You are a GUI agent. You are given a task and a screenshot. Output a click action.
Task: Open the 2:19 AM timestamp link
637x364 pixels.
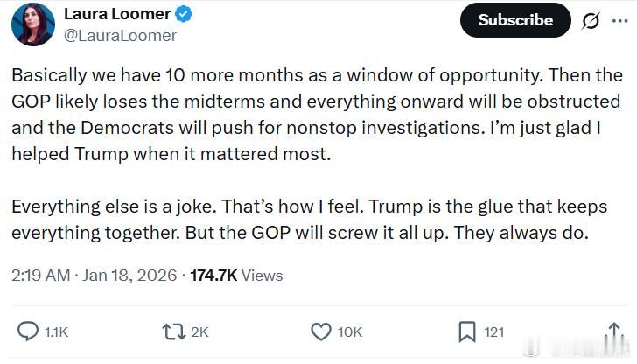click(x=40, y=275)
